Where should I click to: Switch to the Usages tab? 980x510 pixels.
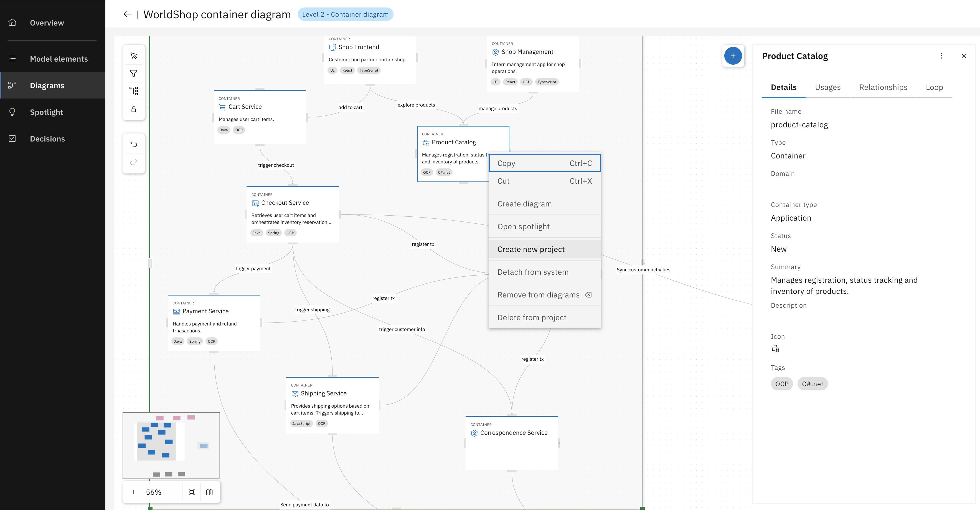[x=828, y=87]
